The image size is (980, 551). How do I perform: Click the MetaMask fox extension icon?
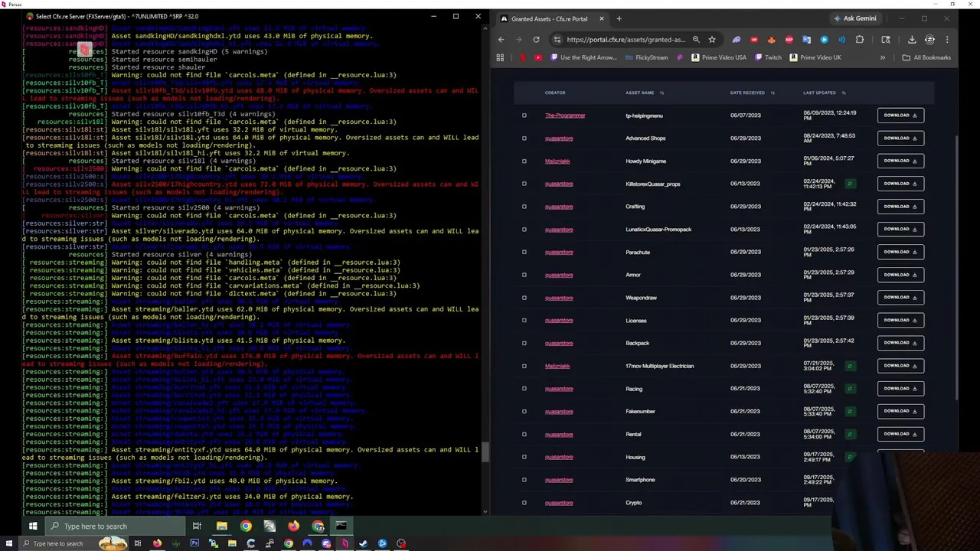772,40
